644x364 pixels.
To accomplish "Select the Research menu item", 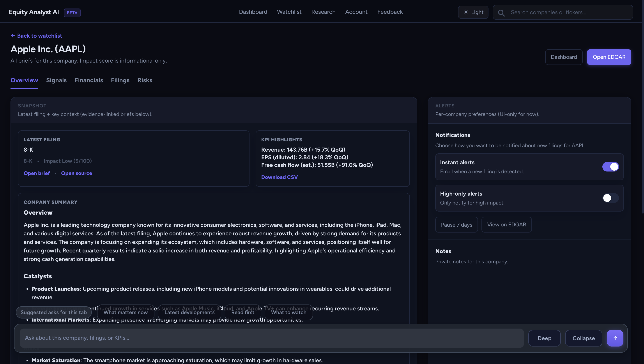I will tap(323, 12).
